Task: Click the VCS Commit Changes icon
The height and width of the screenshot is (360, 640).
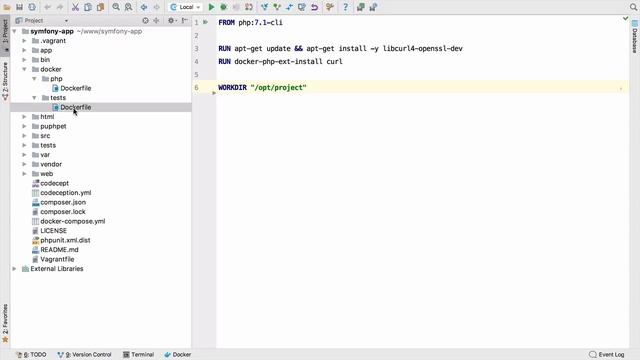Action: 277,7
